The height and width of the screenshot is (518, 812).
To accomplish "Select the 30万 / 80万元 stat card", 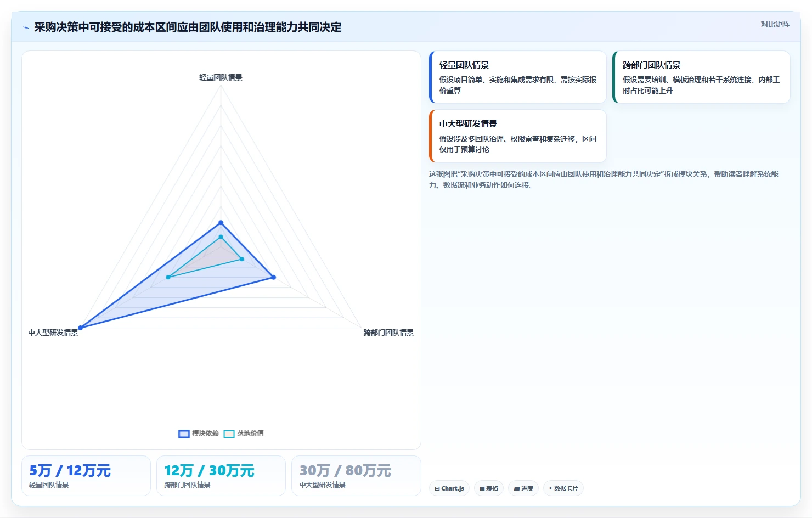I will (x=356, y=476).
